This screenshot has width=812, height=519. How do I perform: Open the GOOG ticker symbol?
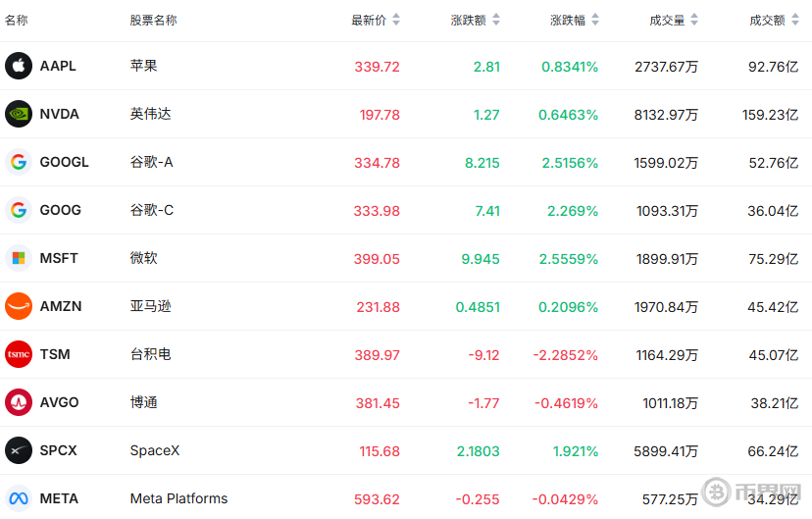tap(61, 210)
